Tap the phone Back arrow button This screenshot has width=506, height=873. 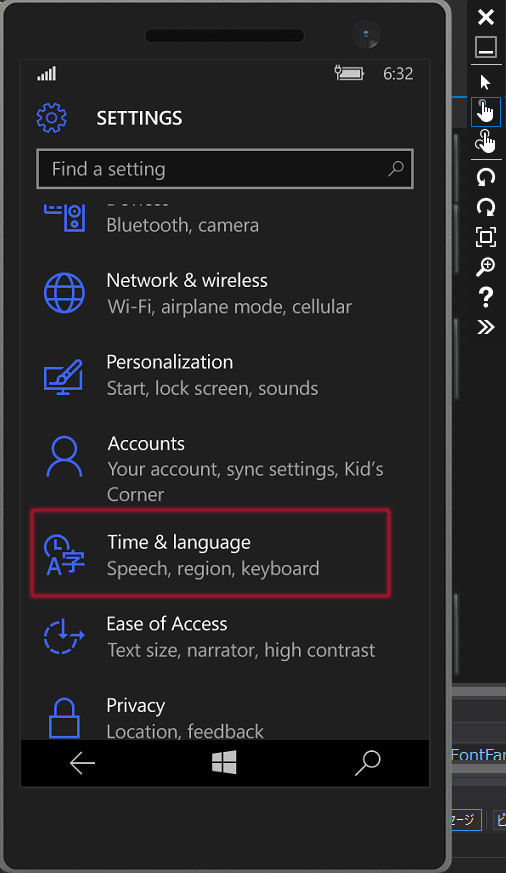(82, 763)
